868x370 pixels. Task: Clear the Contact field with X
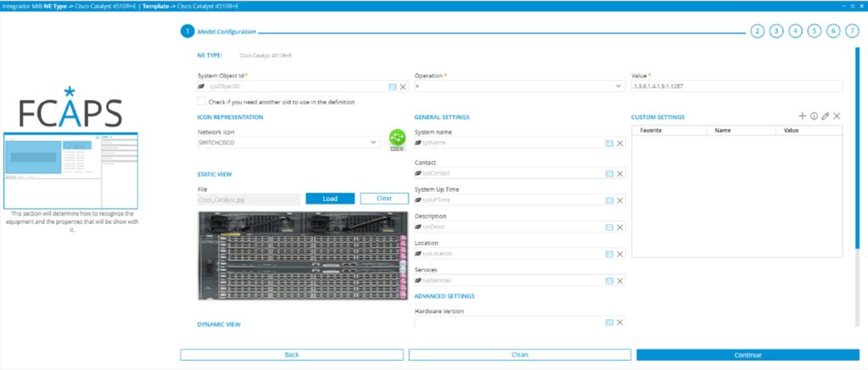(620, 173)
